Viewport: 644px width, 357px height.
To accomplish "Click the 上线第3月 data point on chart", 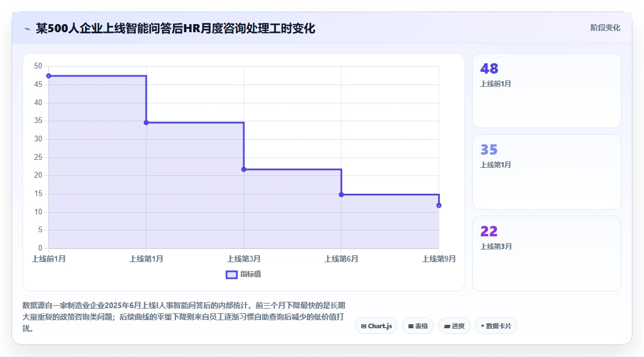I will 244,169.
